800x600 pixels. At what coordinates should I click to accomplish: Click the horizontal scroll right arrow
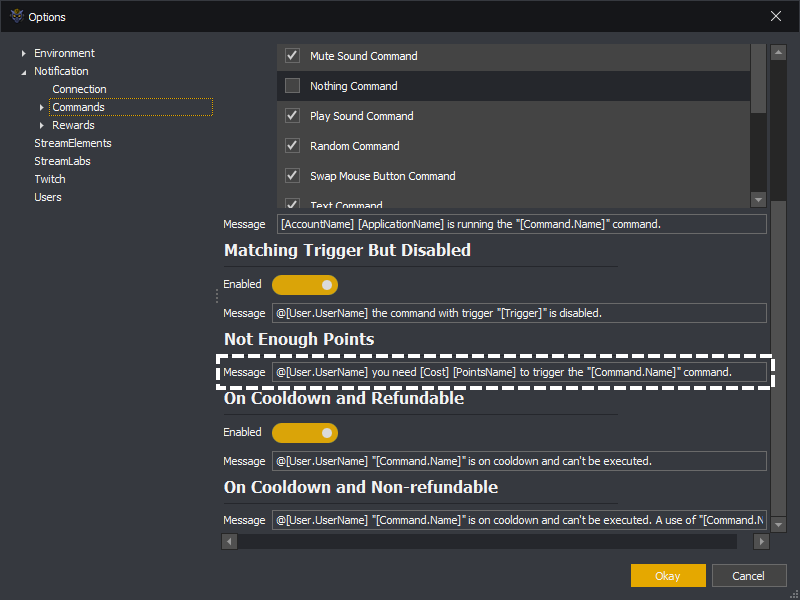click(761, 541)
